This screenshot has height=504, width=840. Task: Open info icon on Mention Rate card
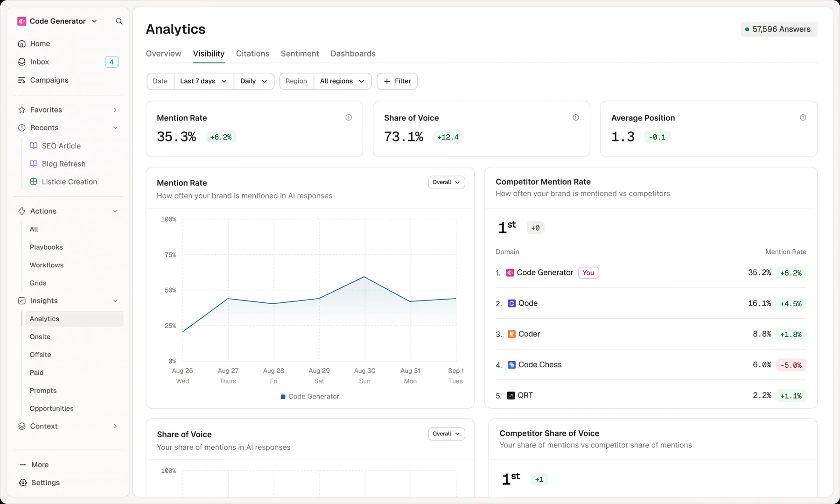[x=349, y=118]
